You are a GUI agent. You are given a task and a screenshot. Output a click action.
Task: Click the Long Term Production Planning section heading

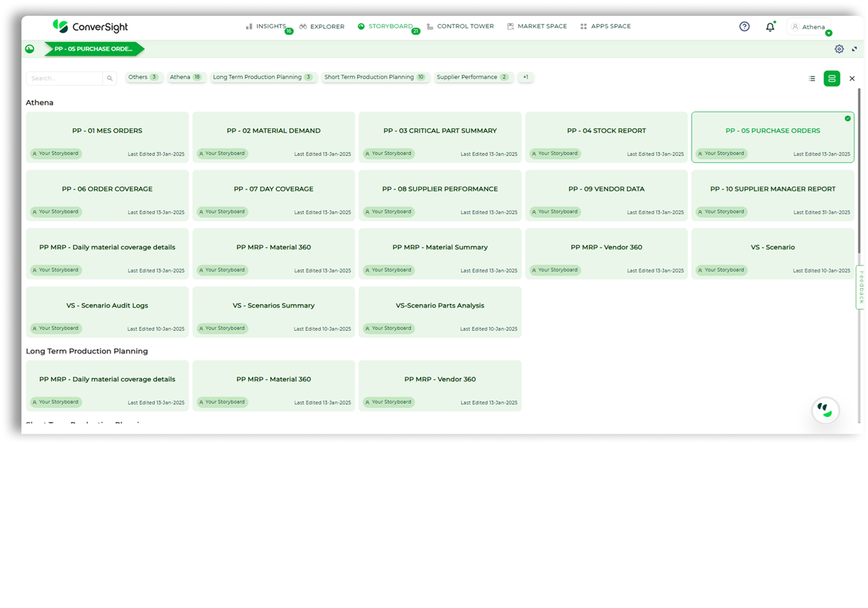coord(87,351)
